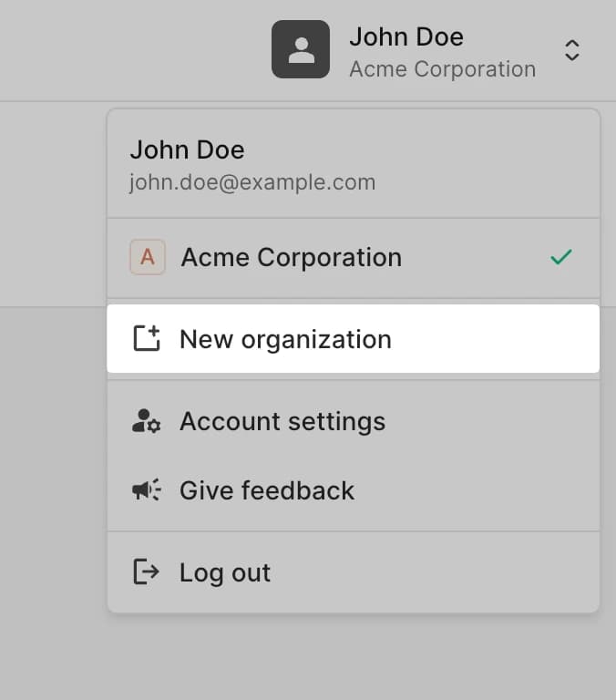This screenshot has height=700, width=616.
Task: Click the New organization plus icon
Action: [147, 339]
